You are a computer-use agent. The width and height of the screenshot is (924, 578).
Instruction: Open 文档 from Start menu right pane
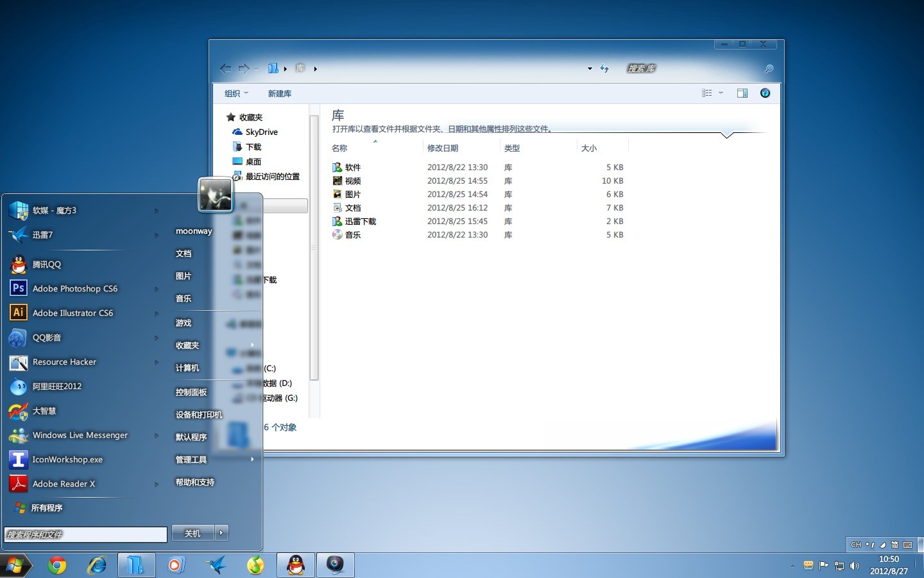coord(184,254)
